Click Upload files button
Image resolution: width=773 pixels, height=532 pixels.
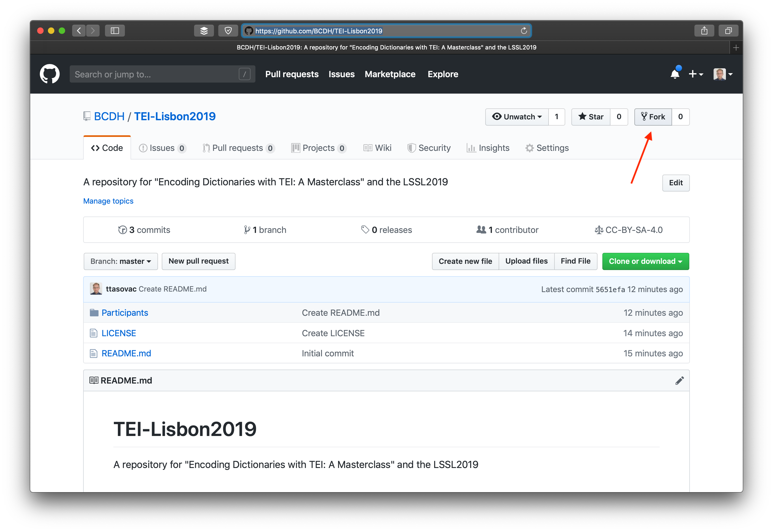526,261
